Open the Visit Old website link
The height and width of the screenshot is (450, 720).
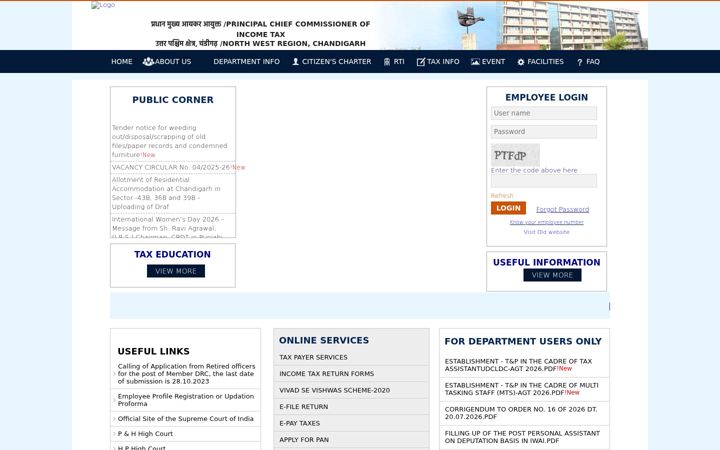coord(546,232)
